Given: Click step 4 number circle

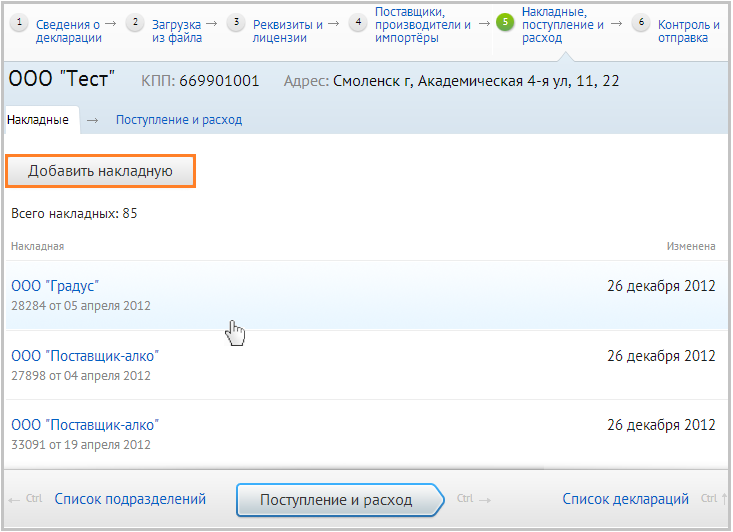Looking at the screenshot, I should (x=358, y=22).
